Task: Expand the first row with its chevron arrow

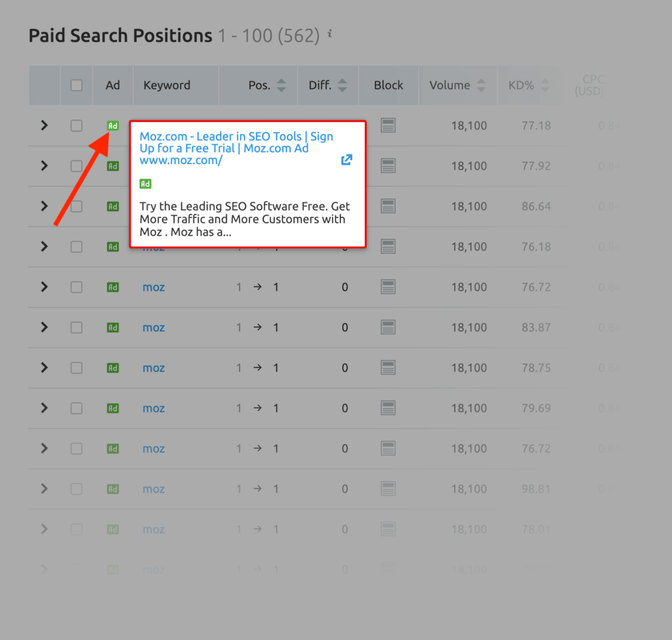Action: point(43,125)
